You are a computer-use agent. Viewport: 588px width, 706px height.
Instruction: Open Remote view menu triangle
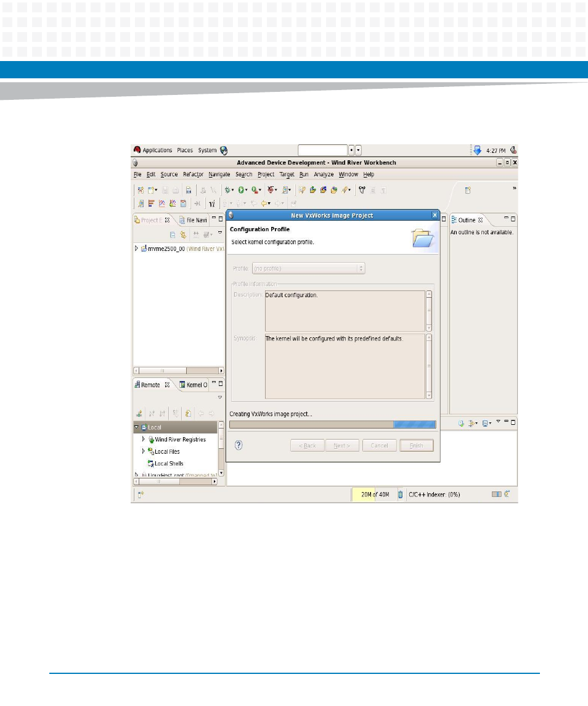pos(220,398)
